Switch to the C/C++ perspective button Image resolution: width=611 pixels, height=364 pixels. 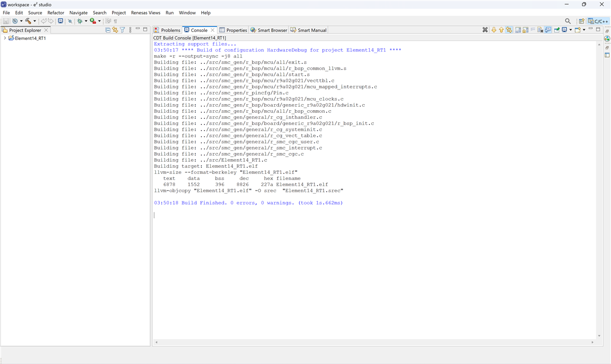(x=598, y=21)
